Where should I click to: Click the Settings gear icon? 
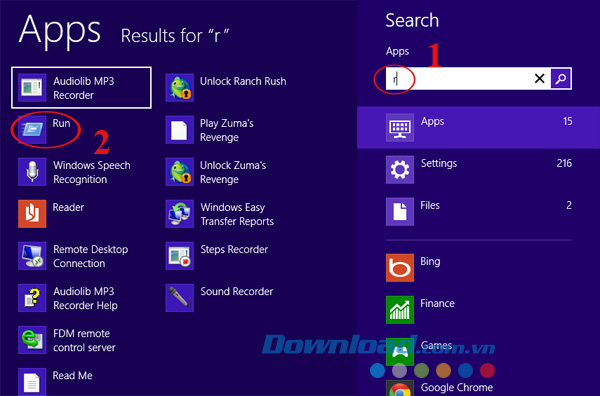click(400, 170)
